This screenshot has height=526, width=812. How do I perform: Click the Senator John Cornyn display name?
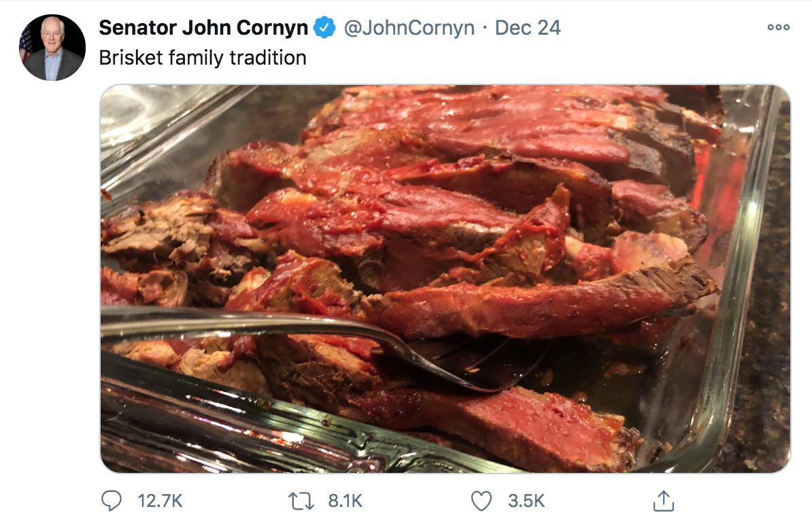(x=203, y=28)
